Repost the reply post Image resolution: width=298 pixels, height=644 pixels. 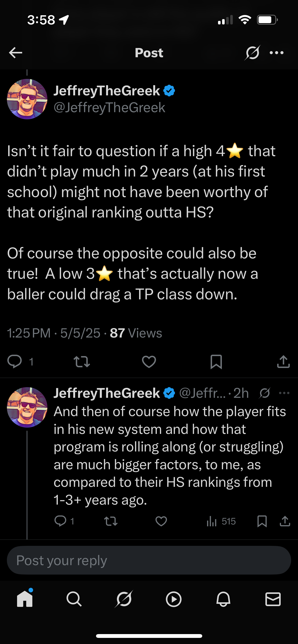(111, 521)
